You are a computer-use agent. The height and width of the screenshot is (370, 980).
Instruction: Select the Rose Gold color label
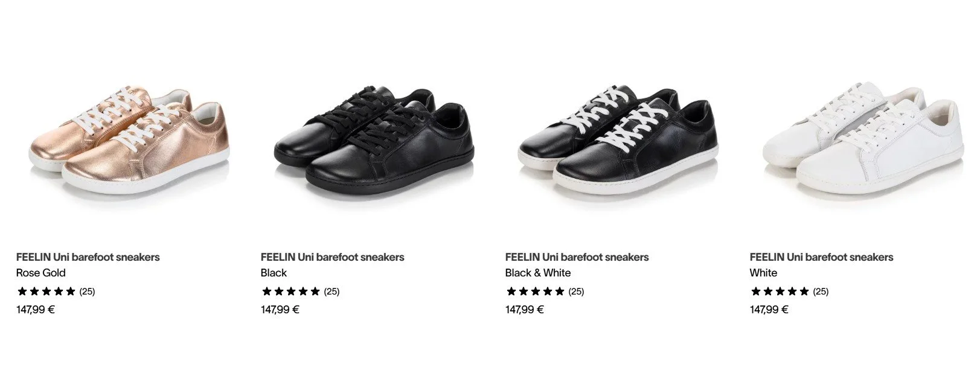41,273
